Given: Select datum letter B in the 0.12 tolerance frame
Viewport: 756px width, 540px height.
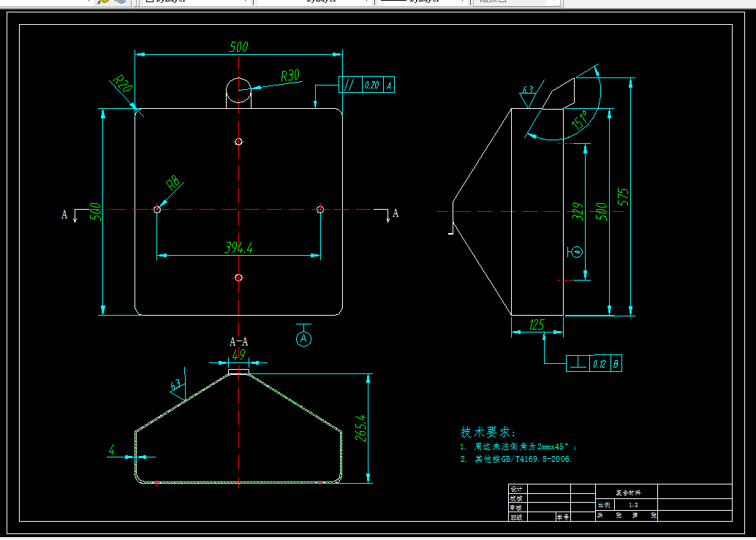Looking at the screenshot, I should [x=616, y=364].
